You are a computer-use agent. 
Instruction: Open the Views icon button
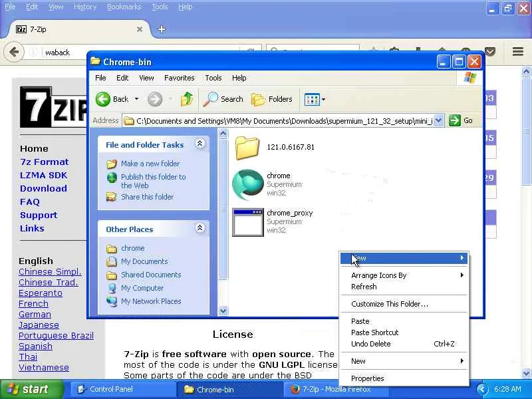click(x=312, y=99)
